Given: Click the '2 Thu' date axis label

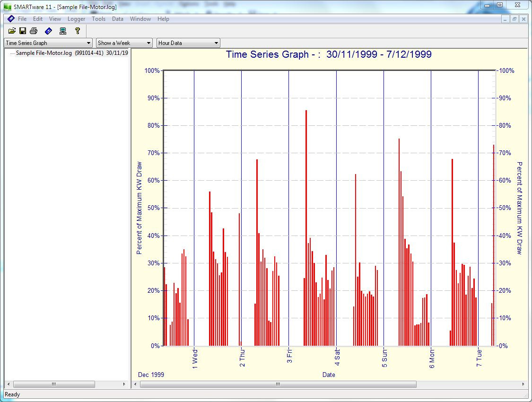Looking at the screenshot, I should coord(242,357).
